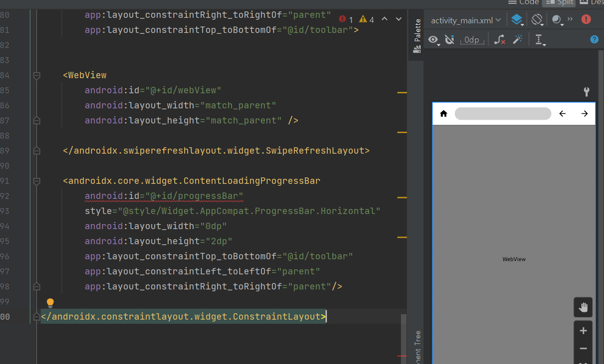Click the wrench icon above the preview

tap(587, 92)
